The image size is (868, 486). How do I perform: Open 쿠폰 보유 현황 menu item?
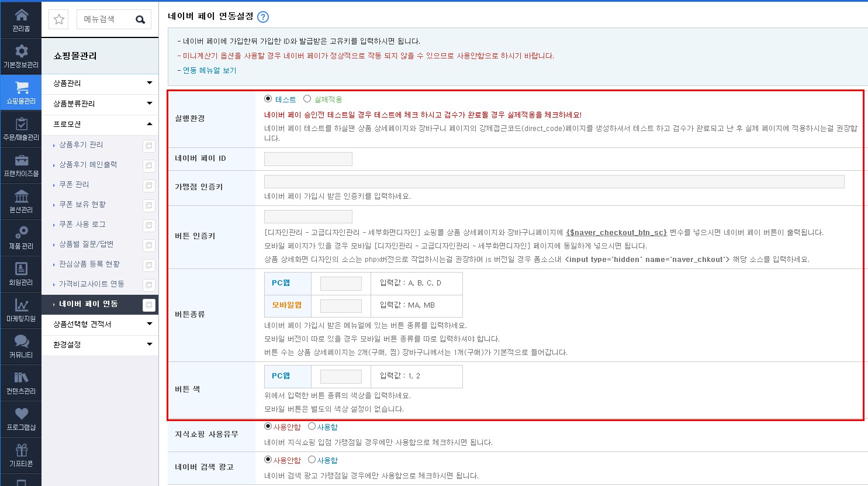click(x=82, y=204)
